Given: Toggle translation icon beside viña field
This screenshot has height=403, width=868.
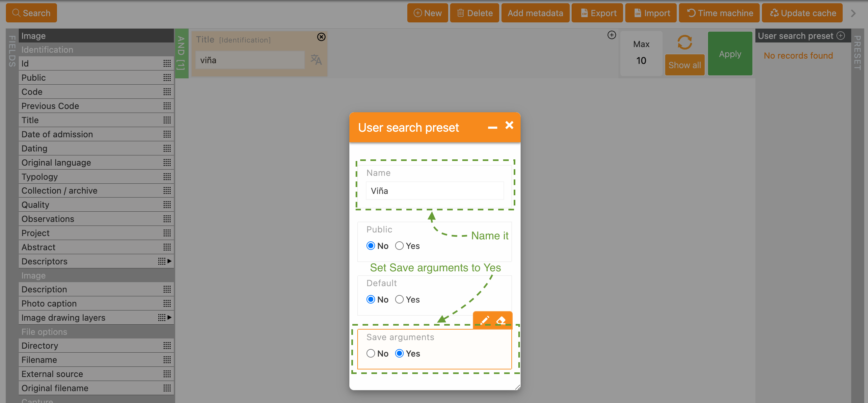Looking at the screenshot, I should click(316, 60).
